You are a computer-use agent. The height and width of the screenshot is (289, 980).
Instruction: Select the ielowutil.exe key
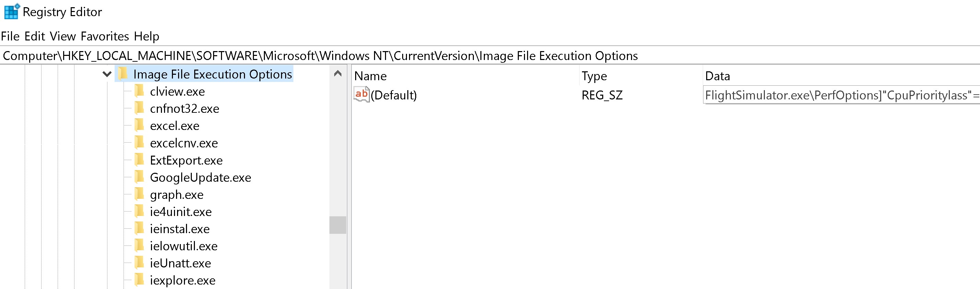click(x=184, y=246)
